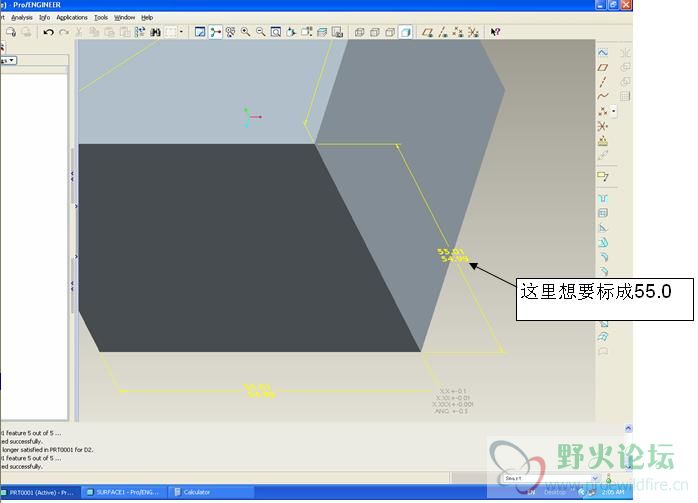Click the Shell tool icon

pyautogui.click(x=603, y=213)
